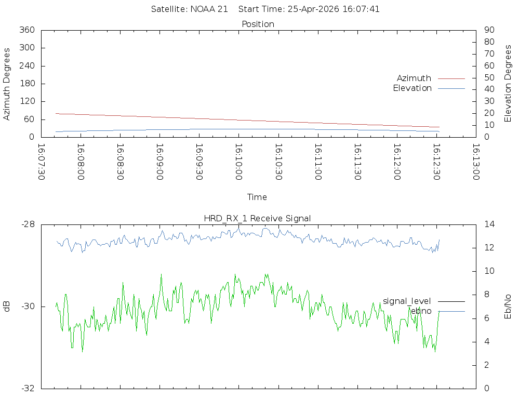
Task: Click the green ebno legend line sample
Action: pyautogui.click(x=451, y=311)
